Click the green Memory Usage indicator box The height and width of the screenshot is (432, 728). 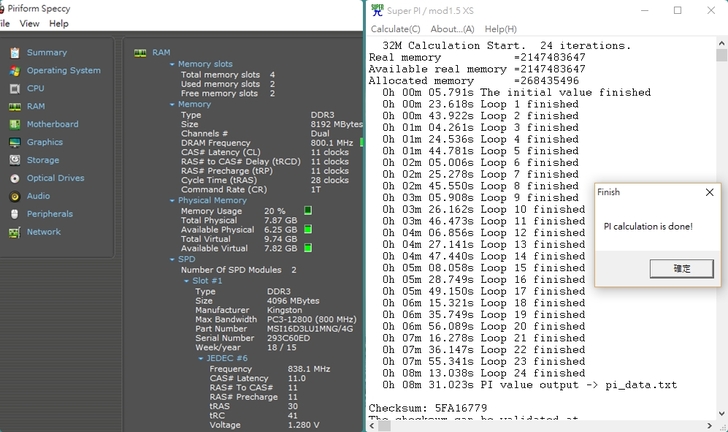pos(308,211)
